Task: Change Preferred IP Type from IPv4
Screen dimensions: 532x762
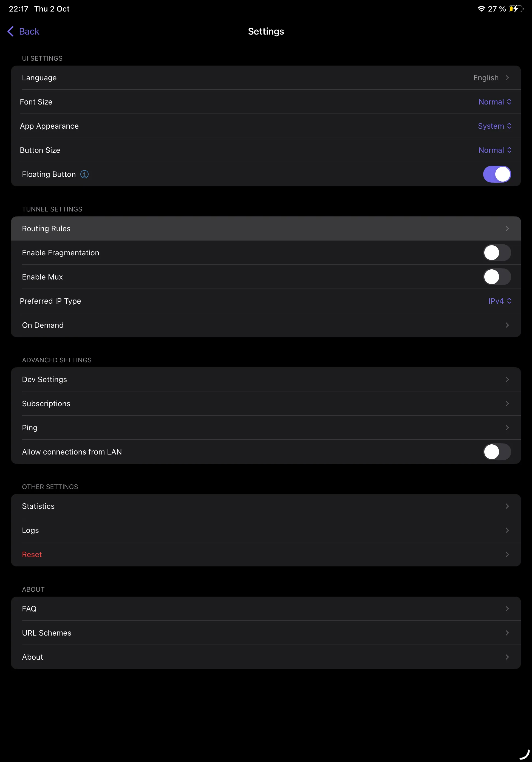Action: [500, 301]
